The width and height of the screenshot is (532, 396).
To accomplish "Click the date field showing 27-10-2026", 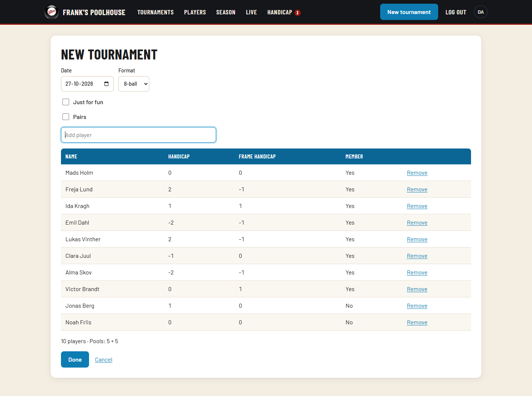I will point(87,84).
